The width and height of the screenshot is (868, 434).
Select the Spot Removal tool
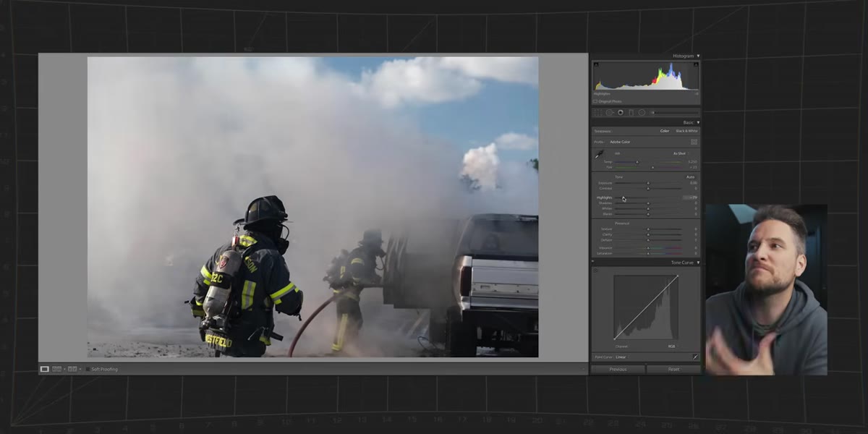[609, 112]
